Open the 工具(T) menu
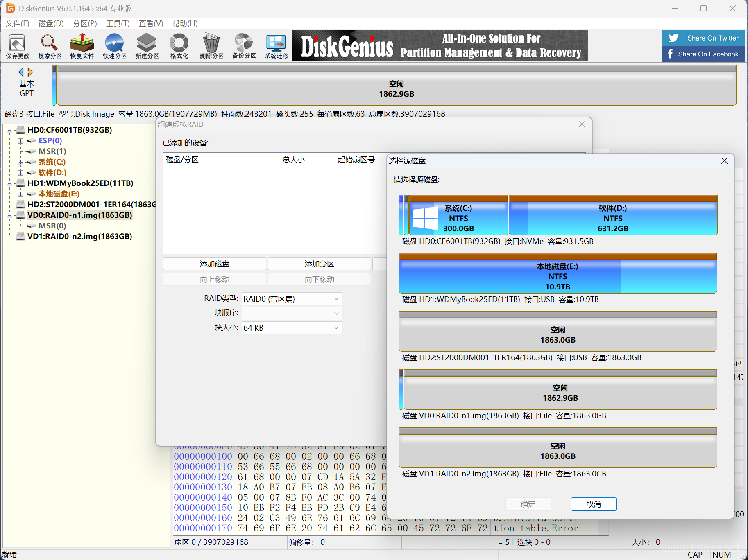The image size is (748, 560). (x=118, y=23)
